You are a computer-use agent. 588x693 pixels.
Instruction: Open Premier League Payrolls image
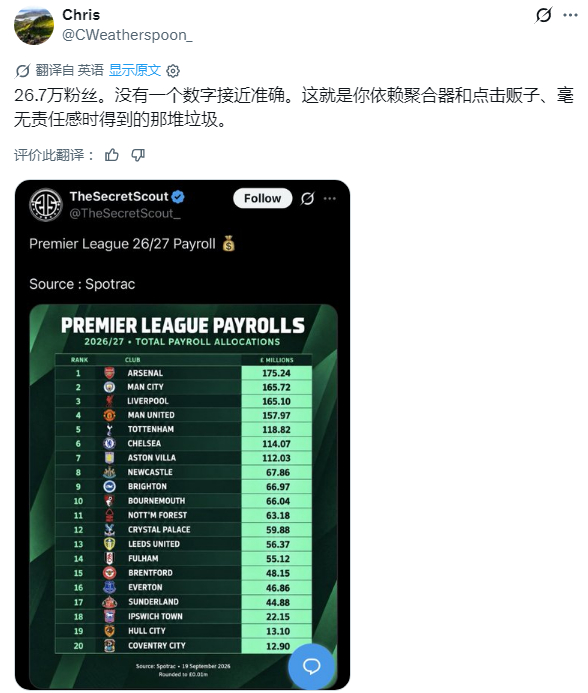183,496
